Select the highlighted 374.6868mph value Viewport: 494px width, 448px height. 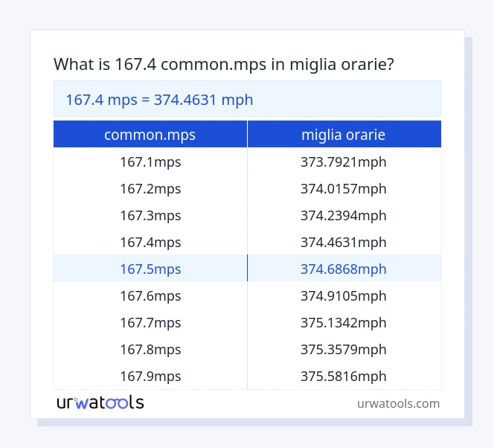point(344,269)
